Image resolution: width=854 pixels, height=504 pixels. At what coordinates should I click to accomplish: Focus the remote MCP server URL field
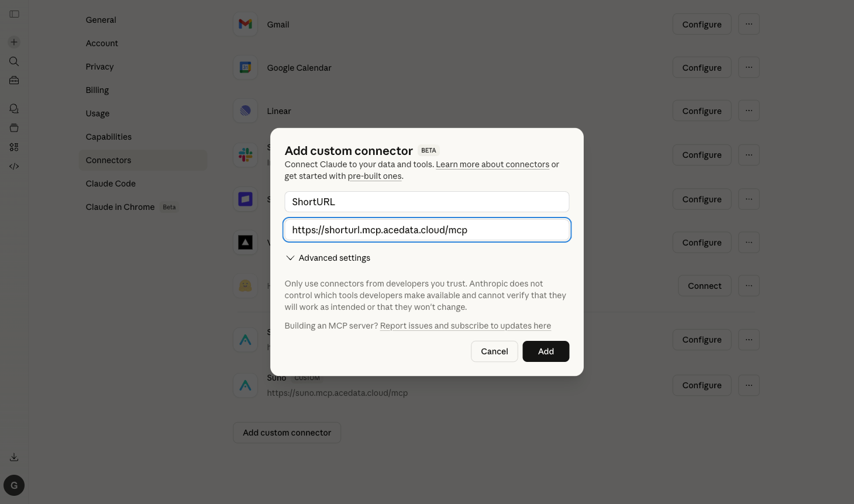(x=427, y=230)
